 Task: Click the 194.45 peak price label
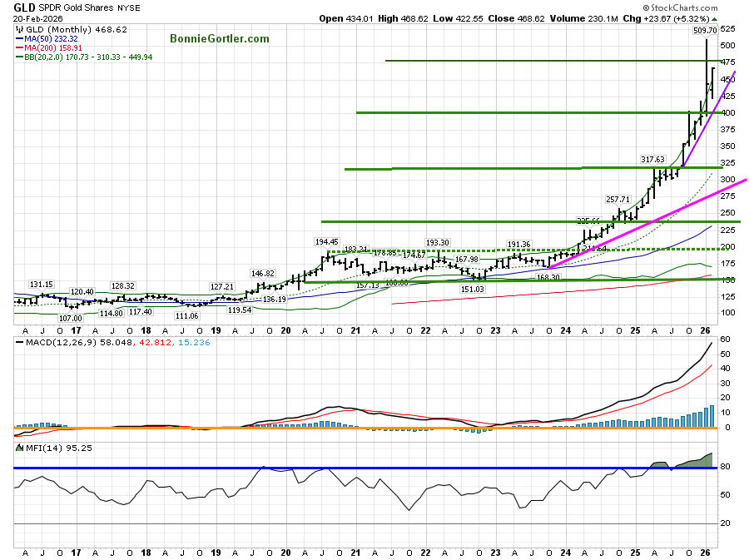(326, 241)
